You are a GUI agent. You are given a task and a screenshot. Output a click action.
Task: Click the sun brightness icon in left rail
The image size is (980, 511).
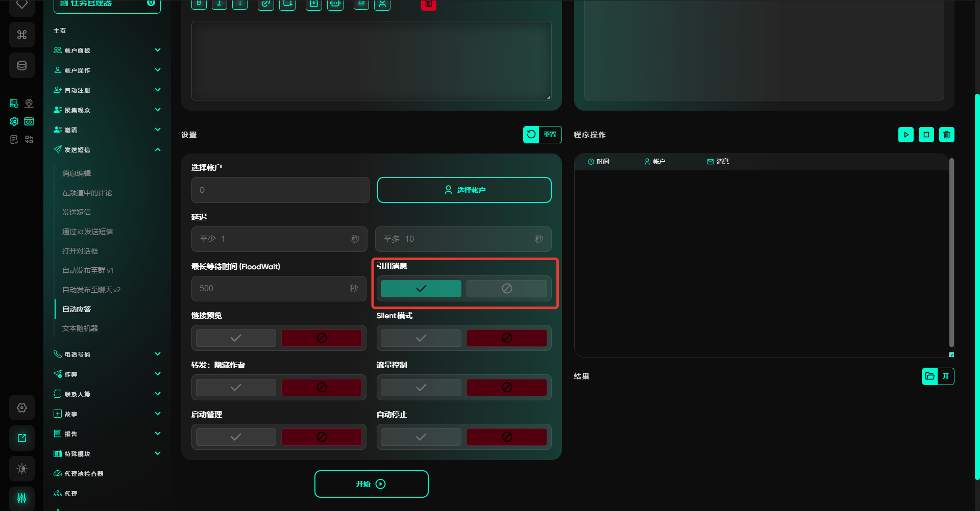point(22,469)
